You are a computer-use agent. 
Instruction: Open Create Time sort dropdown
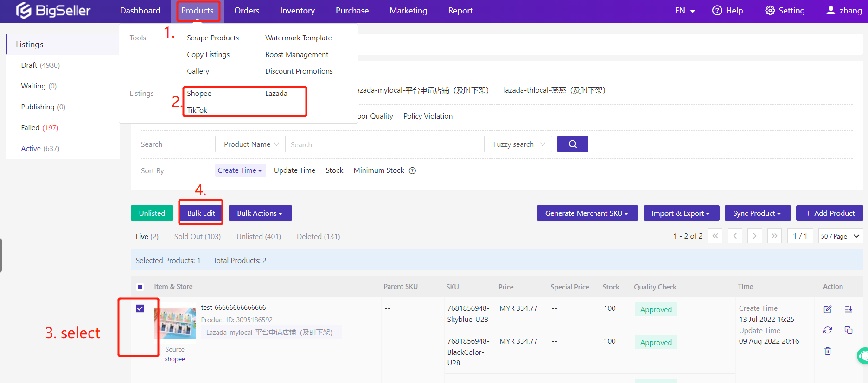tap(240, 170)
